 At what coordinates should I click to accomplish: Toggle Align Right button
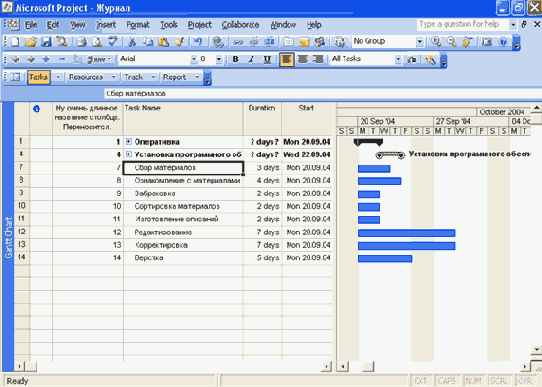tap(318, 59)
